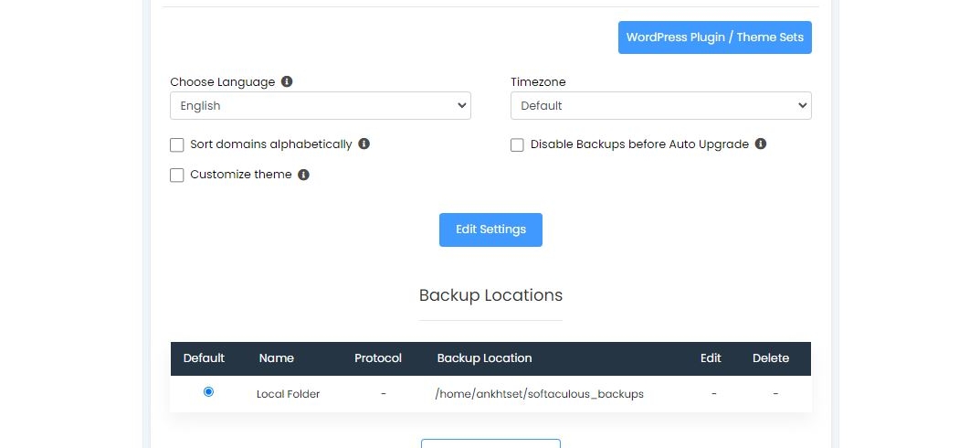980x448 pixels.
Task: Click the Name column header
Action: click(276, 358)
